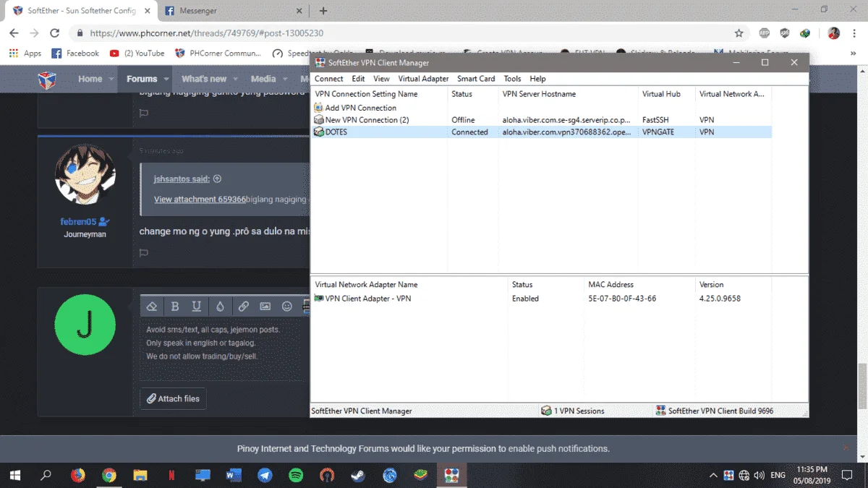Toggle bold in forum editor
This screenshot has height=488, width=868.
click(175, 307)
